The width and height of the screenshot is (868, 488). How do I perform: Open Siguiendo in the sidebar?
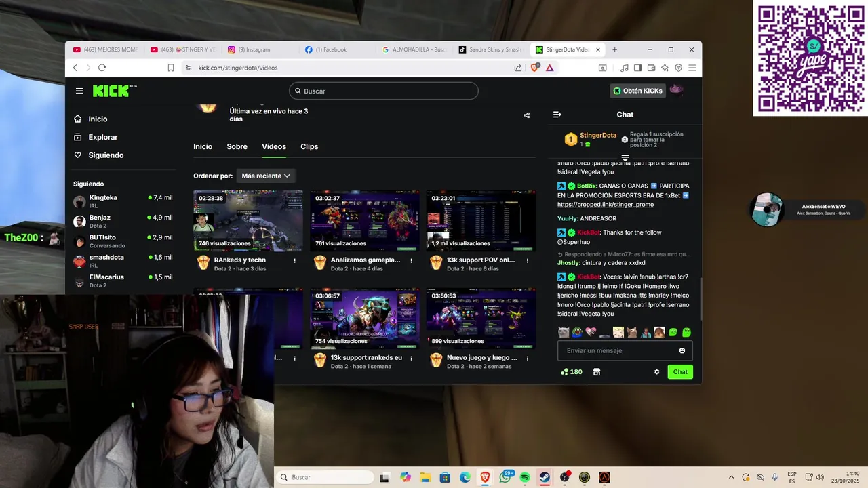(x=99, y=155)
